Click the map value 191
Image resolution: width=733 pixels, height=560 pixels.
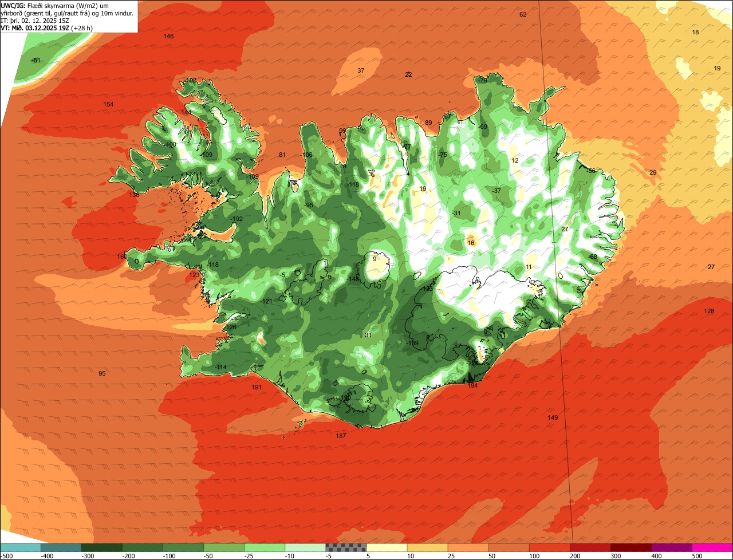257,388
